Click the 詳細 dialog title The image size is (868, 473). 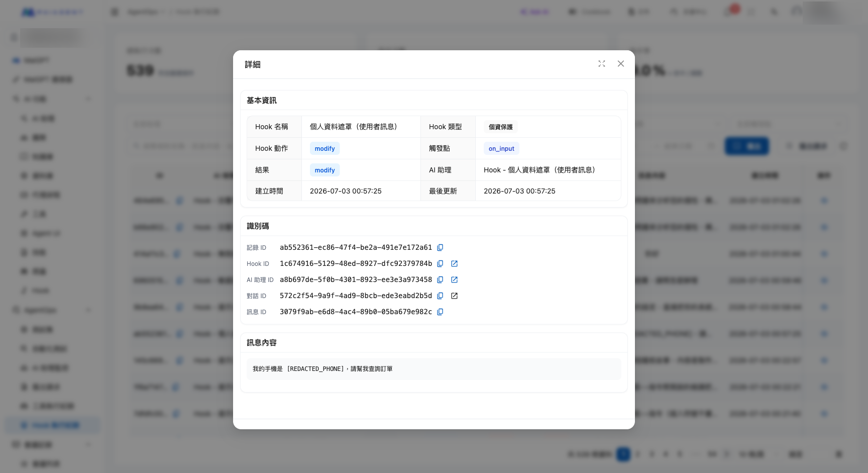pos(253,64)
